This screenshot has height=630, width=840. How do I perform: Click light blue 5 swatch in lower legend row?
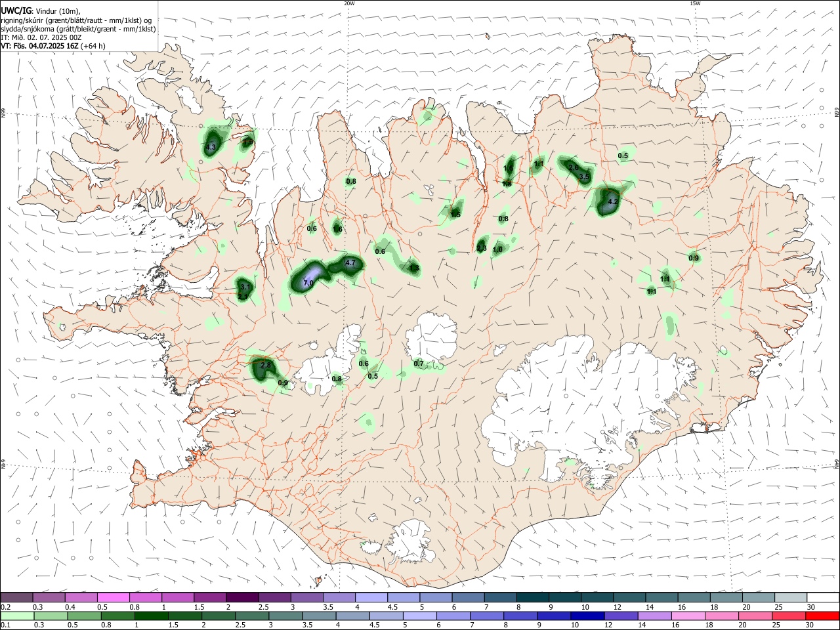pyautogui.click(x=420, y=616)
